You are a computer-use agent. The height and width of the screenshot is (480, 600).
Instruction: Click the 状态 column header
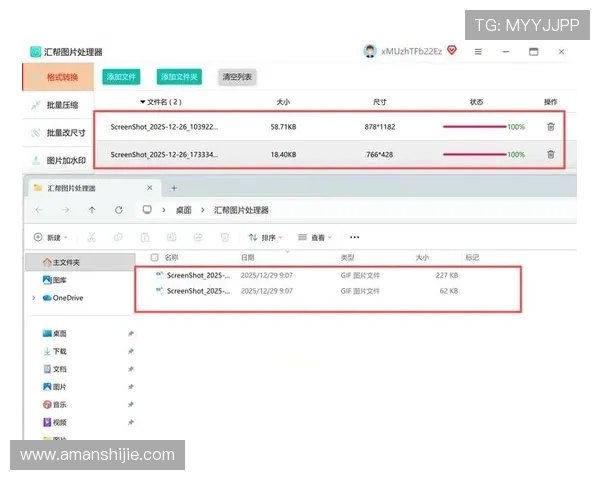pos(476,102)
